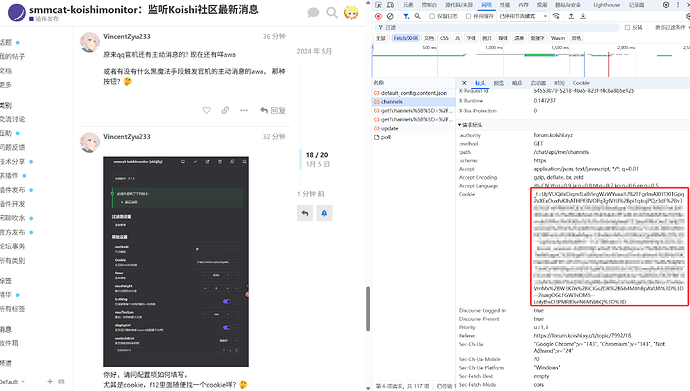Viewport: 690px width, 391px height.
Task: Open the 更多过滤条件 more filters dropdown
Action: [x=672, y=27]
